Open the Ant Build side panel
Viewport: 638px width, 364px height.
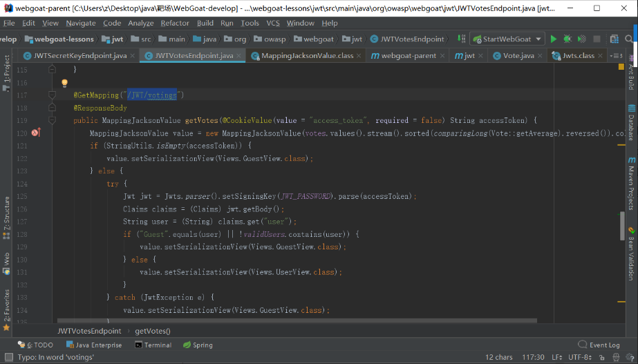point(631,73)
